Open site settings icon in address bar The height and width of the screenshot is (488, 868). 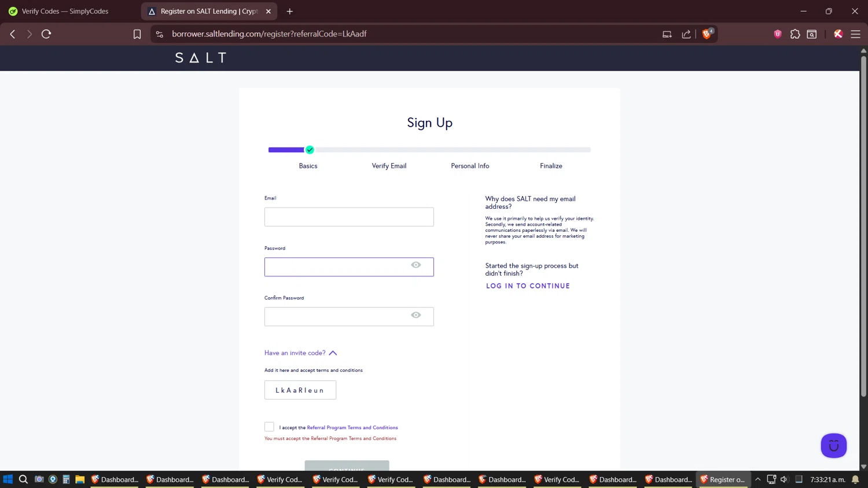coord(160,34)
